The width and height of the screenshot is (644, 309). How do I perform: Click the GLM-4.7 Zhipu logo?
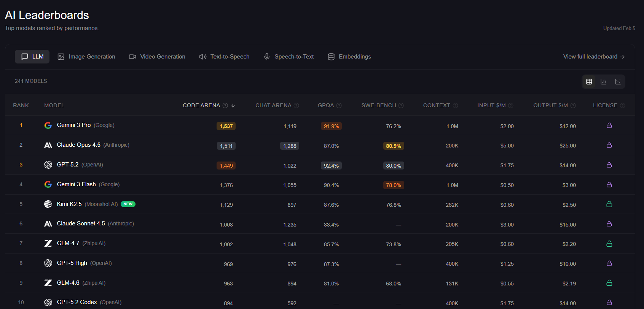[48, 244]
